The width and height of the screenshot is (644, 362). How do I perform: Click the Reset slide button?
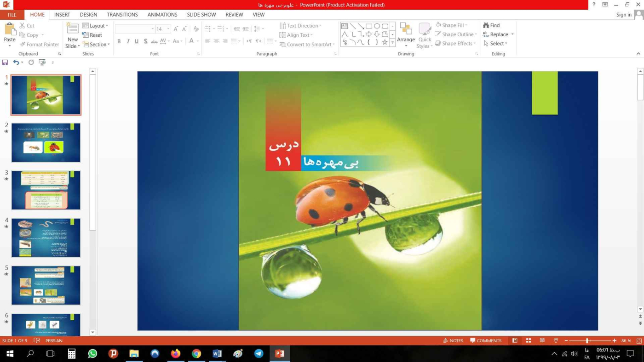tap(92, 35)
